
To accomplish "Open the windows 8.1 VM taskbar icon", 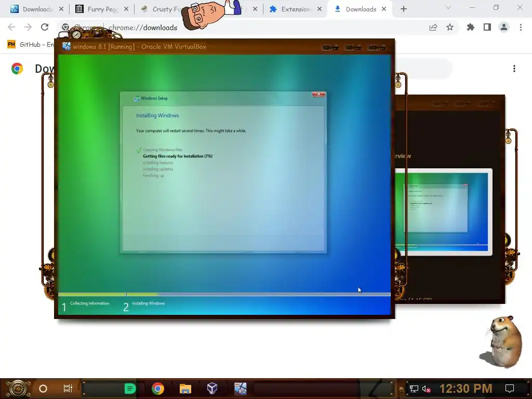I will tap(241, 389).
